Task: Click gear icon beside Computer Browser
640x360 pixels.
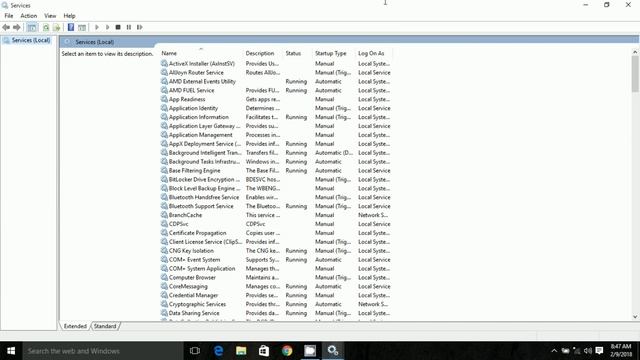Action: 164,277
